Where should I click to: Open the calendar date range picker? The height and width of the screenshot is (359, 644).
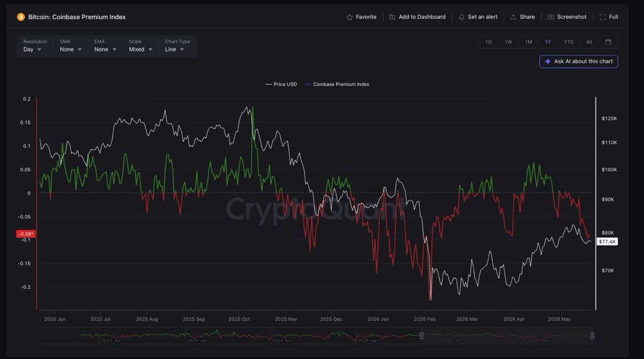(x=608, y=42)
